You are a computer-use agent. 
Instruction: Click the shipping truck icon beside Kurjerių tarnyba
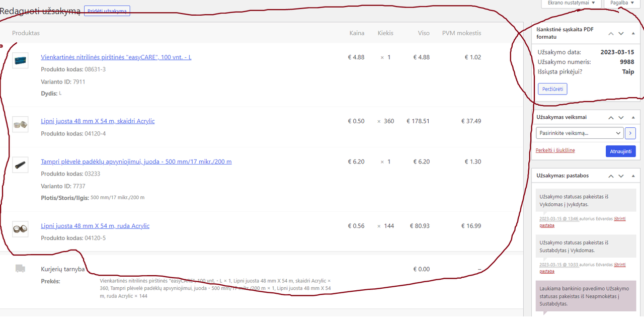[x=20, y=269]
